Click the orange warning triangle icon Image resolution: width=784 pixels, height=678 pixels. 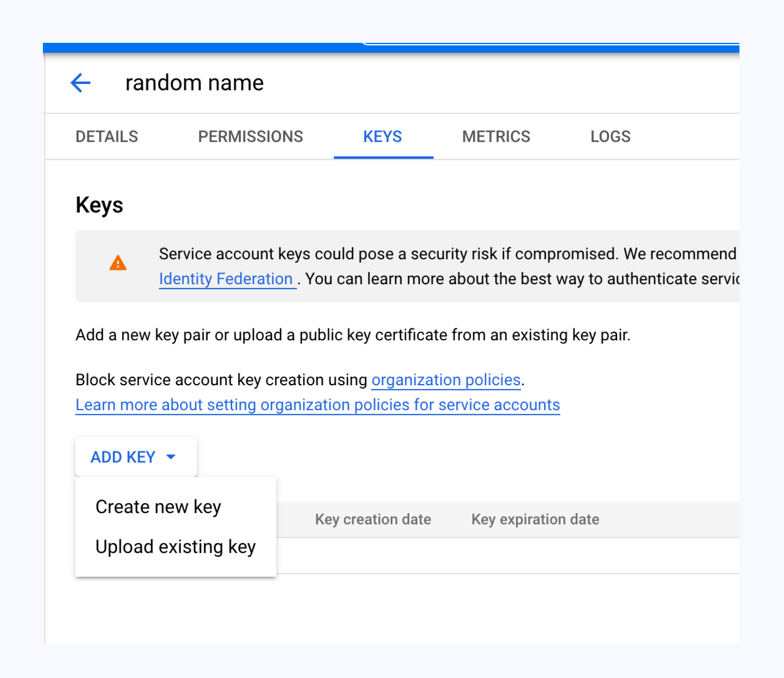(x=118, y=263)
